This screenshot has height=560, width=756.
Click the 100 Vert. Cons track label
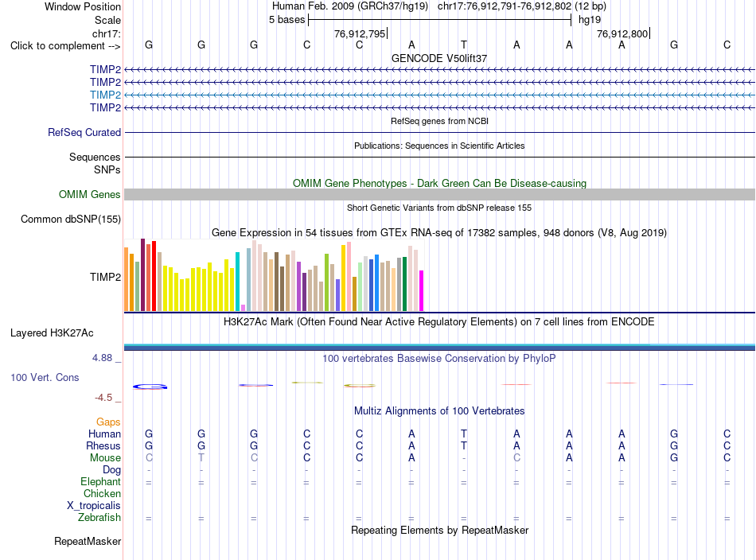(45, 377)
